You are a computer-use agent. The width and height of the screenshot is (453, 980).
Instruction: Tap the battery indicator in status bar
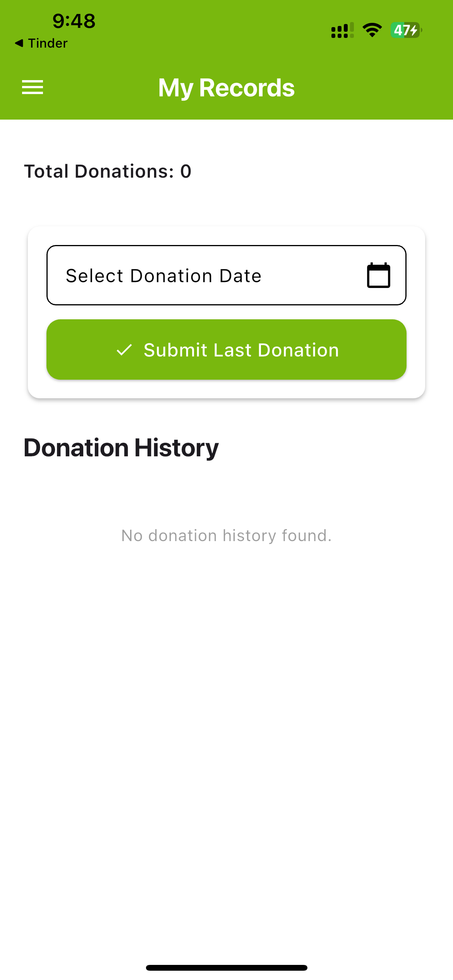point(406,30)
